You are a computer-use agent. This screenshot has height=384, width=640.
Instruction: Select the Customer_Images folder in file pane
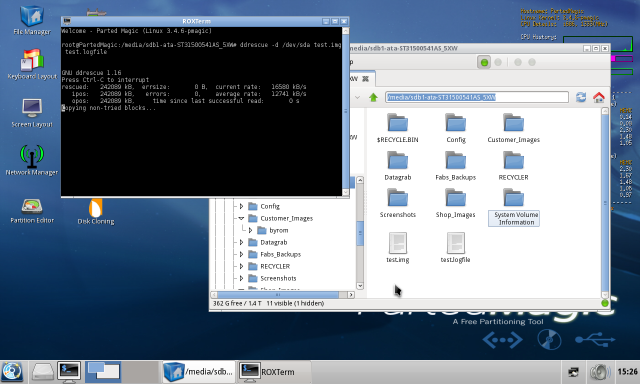[x=513, y=128]
